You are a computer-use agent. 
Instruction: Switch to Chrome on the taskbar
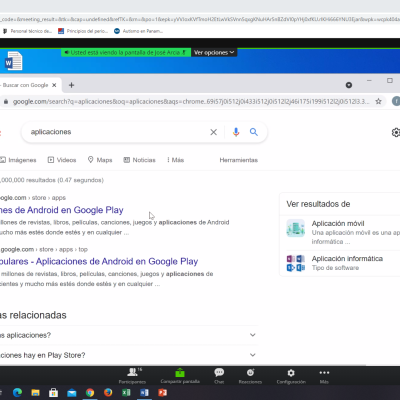click(x=90, y=393)
